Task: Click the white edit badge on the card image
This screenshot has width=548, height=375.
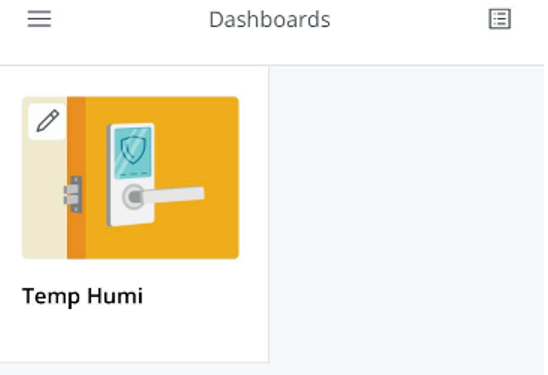Action: (48, 121)
